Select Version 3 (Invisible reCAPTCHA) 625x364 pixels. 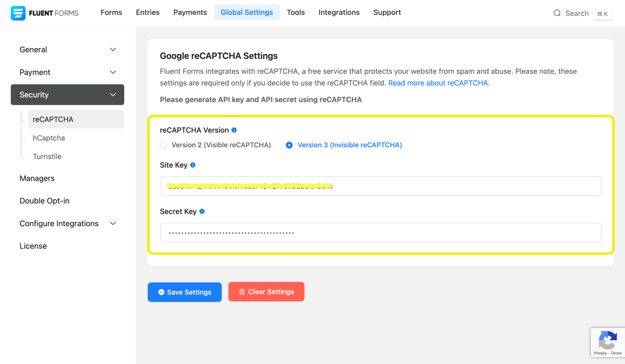coord(289,145)
